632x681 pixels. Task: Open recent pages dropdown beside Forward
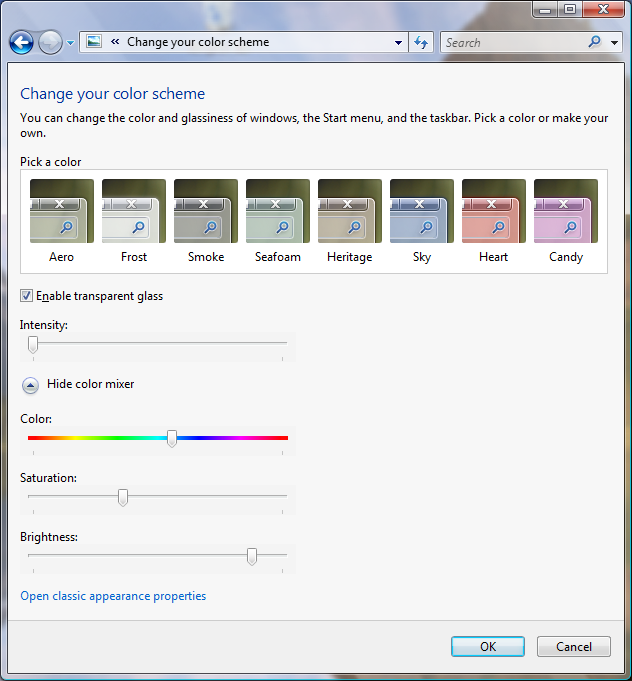(x=70, y=43)
